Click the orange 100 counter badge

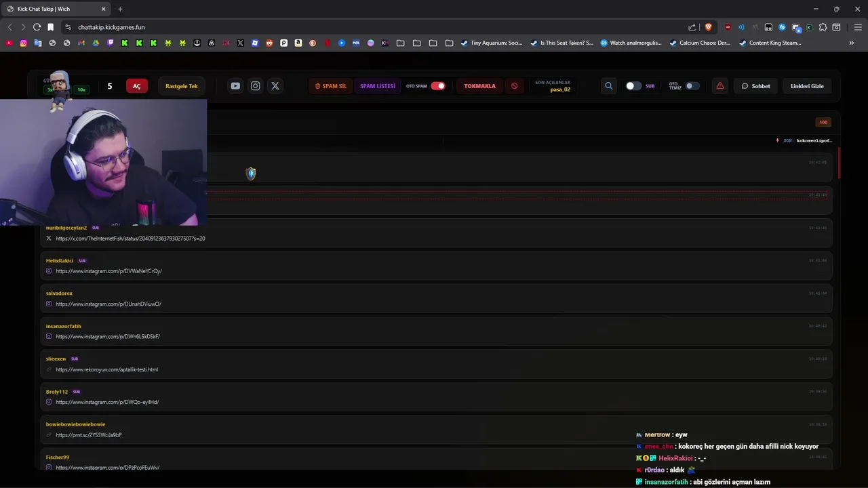[823, 122]
